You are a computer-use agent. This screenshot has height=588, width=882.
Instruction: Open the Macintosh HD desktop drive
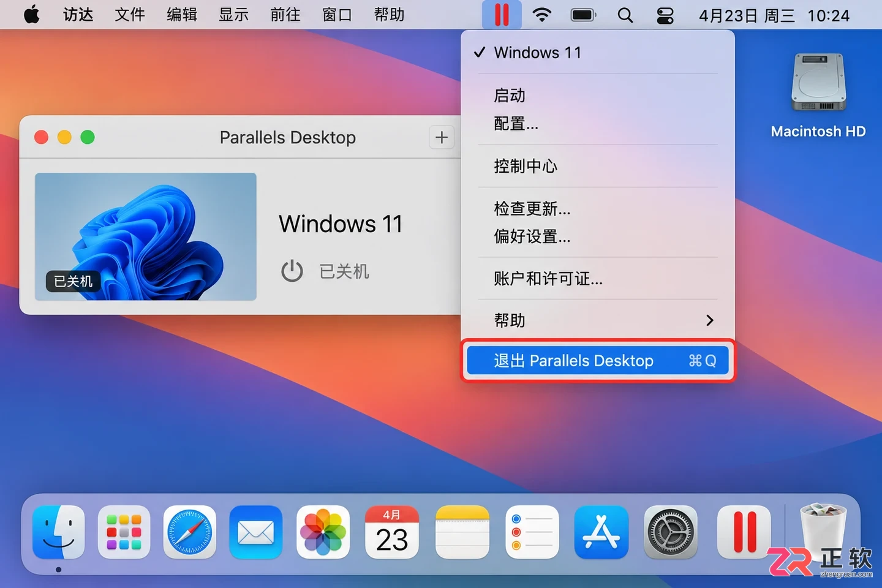pyautogui.click(x=818, y=96)
